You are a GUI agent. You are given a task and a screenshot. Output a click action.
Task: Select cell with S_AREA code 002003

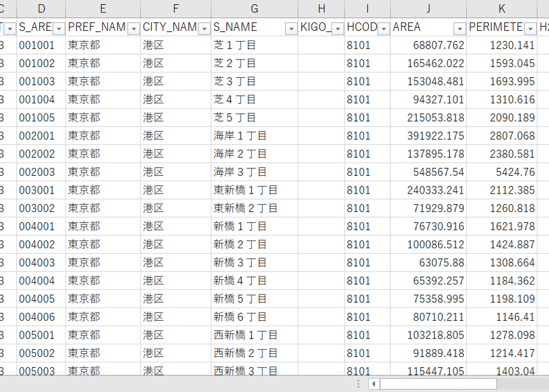[x=42, y=172]
